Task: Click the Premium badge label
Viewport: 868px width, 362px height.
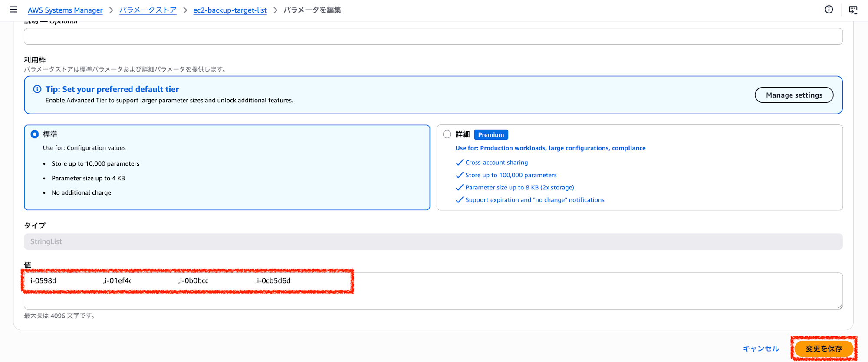Action: pyautogui.click(x=491, y=135)
